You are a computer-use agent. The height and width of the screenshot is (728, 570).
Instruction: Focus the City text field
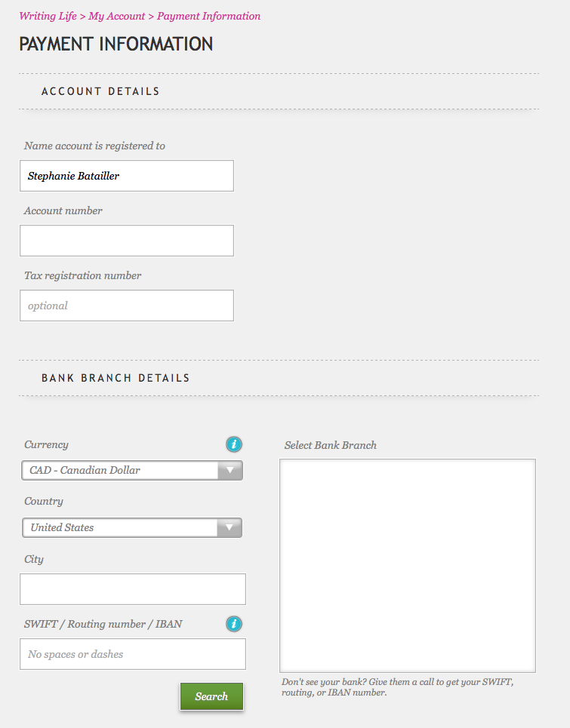132,589
